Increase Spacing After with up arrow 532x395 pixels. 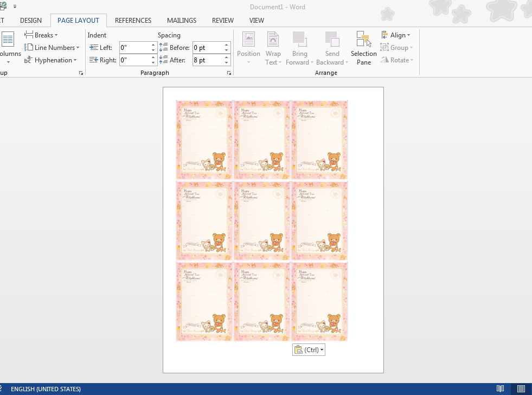(x=226, y=58)
